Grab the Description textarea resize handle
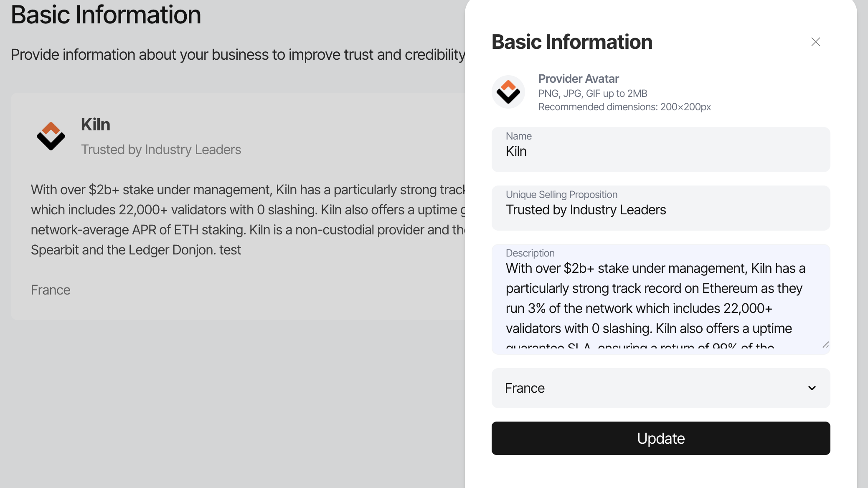Viewport: 868px width, 488px height. tap(825, 345)
